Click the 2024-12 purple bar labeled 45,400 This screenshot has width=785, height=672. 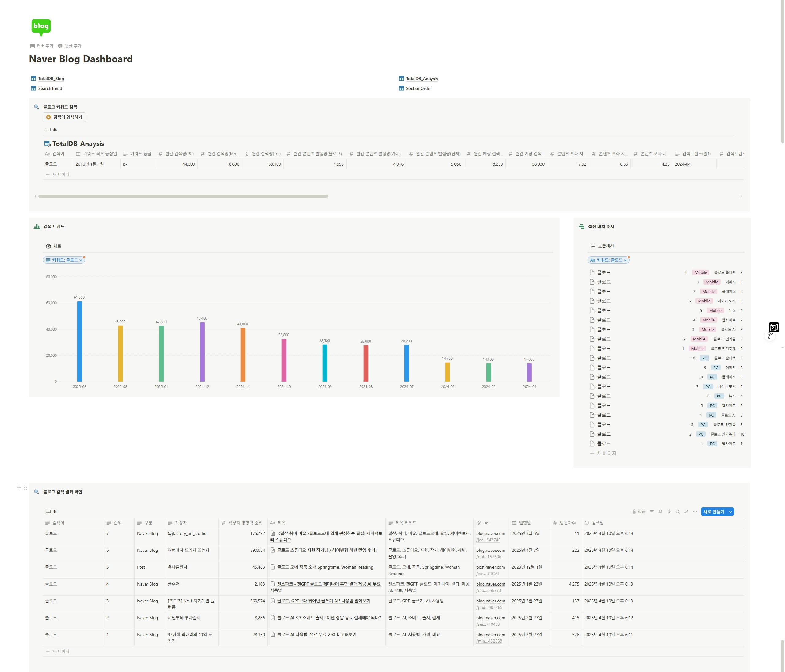pyautogui.click(x=202, y=352)
